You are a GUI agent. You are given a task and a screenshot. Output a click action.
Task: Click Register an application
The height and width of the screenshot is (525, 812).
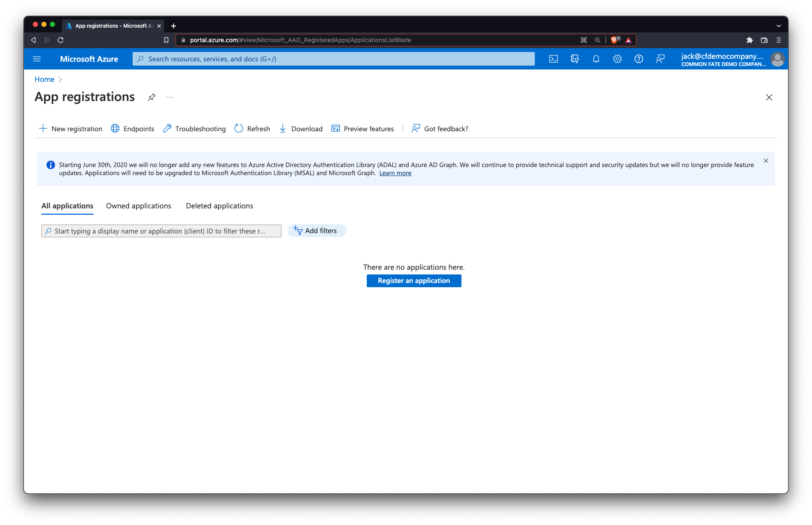[414, 281]
